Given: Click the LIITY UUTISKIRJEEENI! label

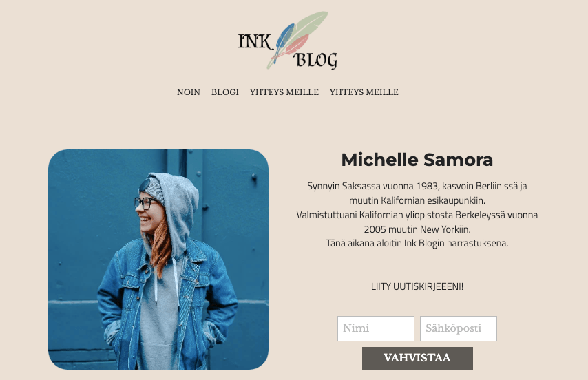Looking at the screenshot, I should (x=417, y=286).
